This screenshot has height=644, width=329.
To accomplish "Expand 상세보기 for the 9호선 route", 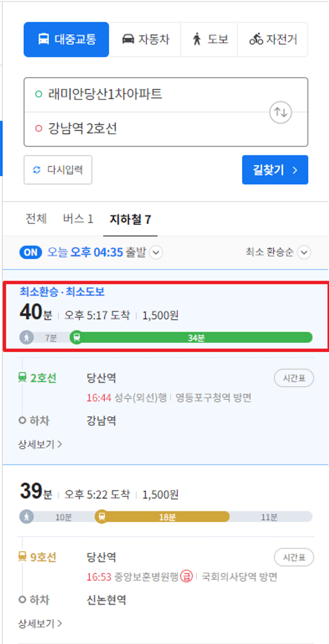I will point(40,623).
